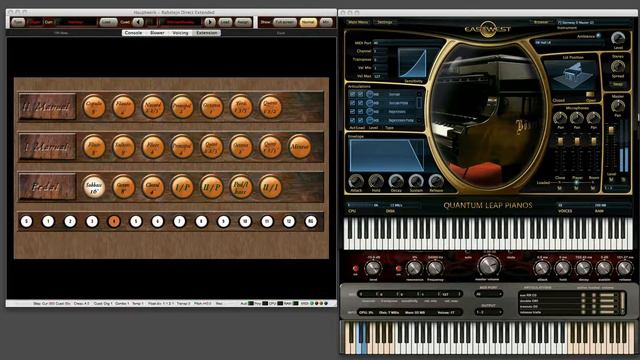Click the Master Pan knob
The image size is (640, 360).
[x=618, y=106]
